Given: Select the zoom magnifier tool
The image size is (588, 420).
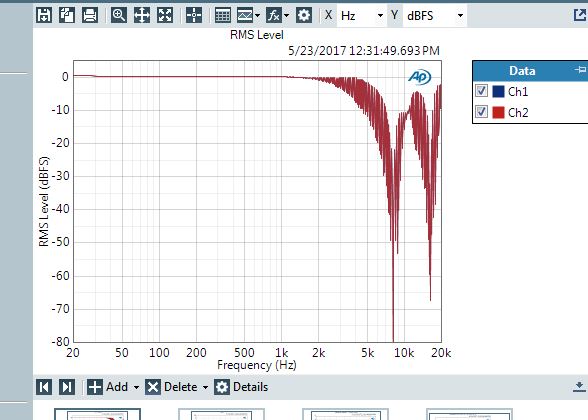Looking at the screenshot, I should (x=119, y=15).
